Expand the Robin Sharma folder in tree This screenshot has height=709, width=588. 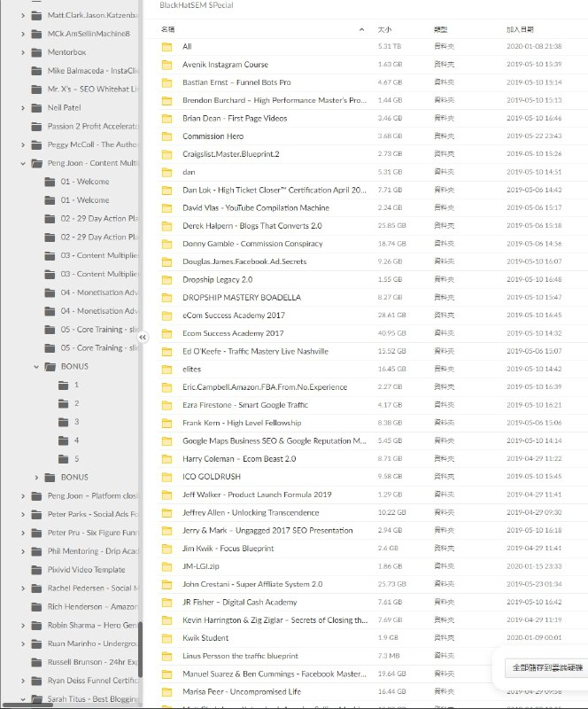click(x=24, y=625)
